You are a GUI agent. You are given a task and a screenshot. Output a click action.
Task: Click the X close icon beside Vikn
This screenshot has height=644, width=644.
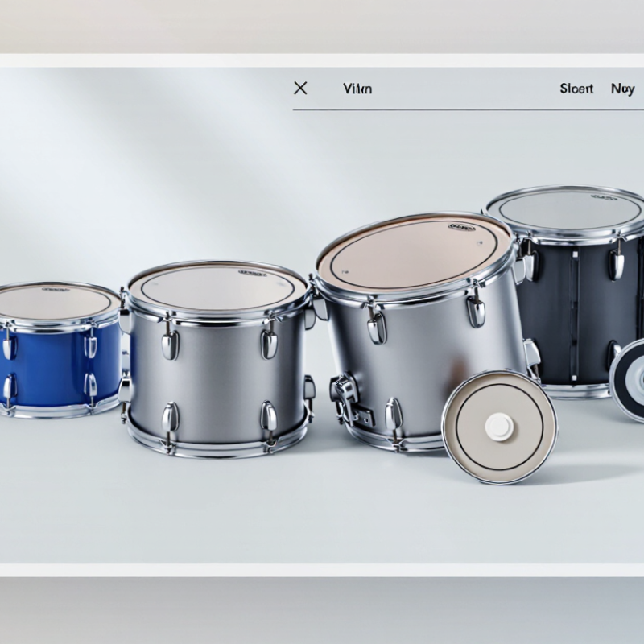coord(300,88)
